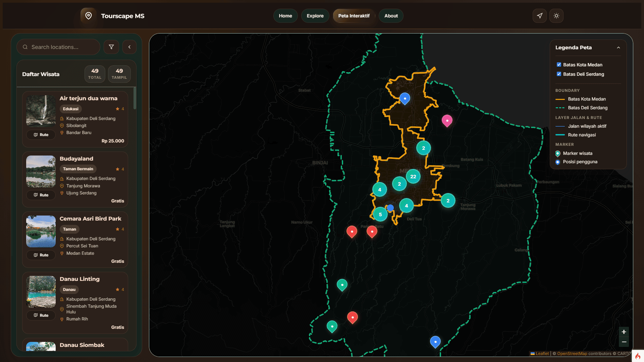This screenshot has height=362, width=644.
Task: Click the flame icon in bottom corner
Action: (638, 356)
